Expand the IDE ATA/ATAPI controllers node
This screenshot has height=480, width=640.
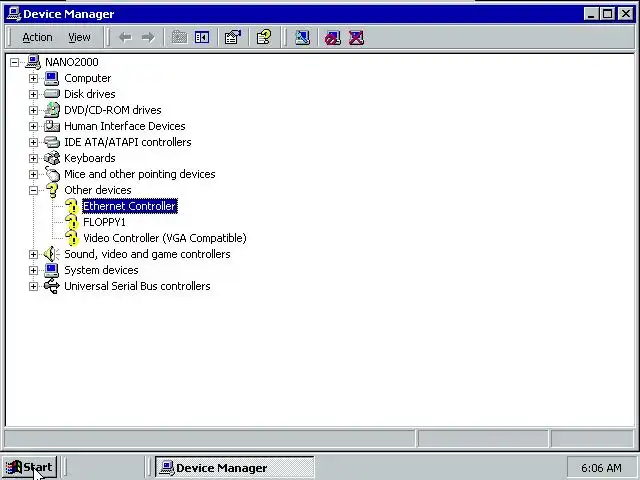click(33, 142)
